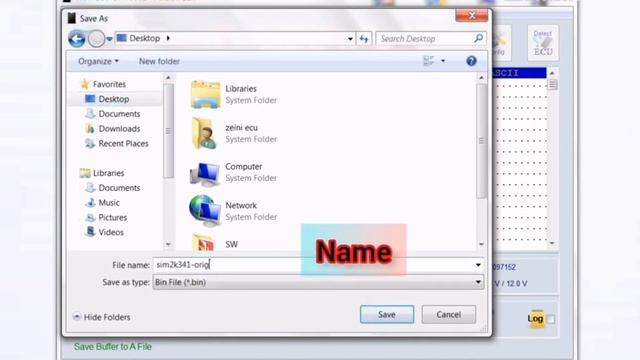Open the Save as type combo box
Image resolution: width=640 pixels, height=360 pixels.
(318, 282)
